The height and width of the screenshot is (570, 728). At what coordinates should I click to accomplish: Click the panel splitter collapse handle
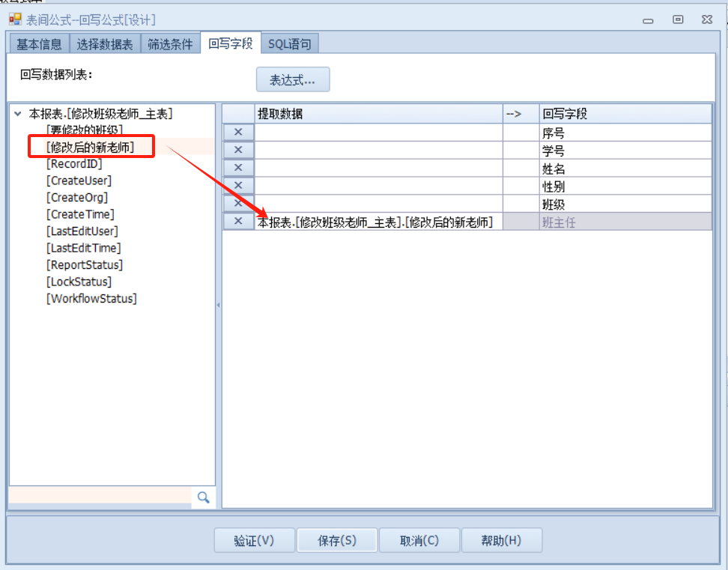pos(218,306)
